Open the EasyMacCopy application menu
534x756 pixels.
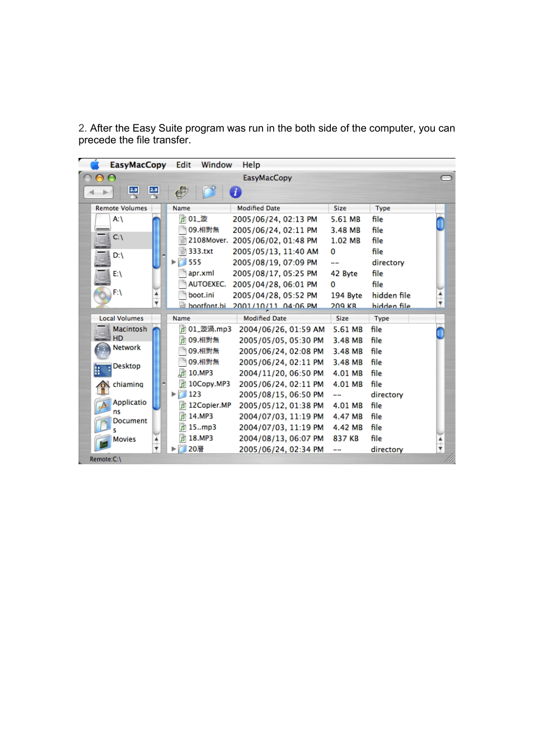pyautogui.click(x=138, y=165)
